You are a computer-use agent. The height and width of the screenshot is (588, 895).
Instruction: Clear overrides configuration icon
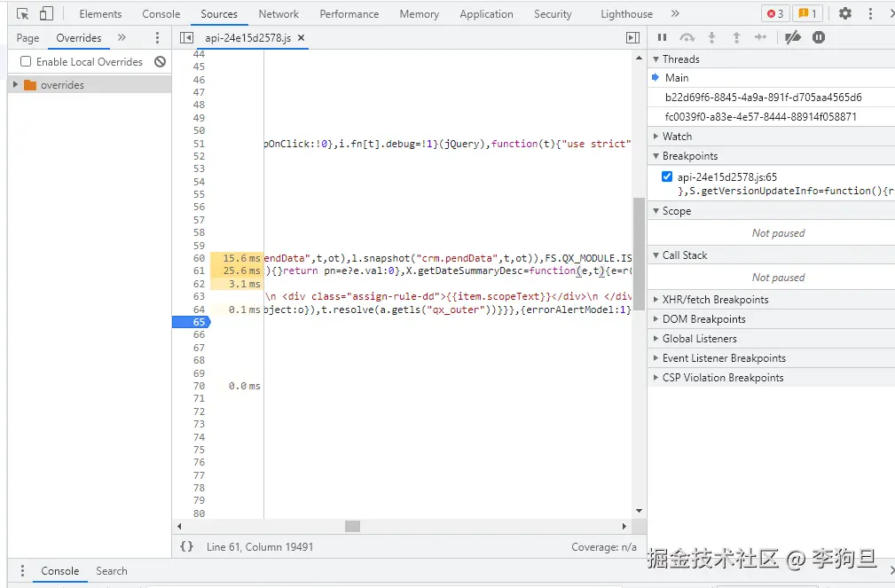(161, 62)
